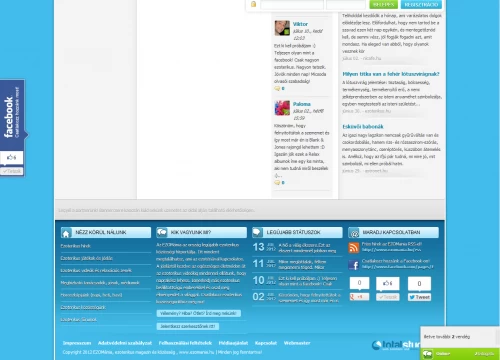Click the Google +1 button
Image resolution: width=500 pixels, height=360 pixels.
(x=359, y=297)
